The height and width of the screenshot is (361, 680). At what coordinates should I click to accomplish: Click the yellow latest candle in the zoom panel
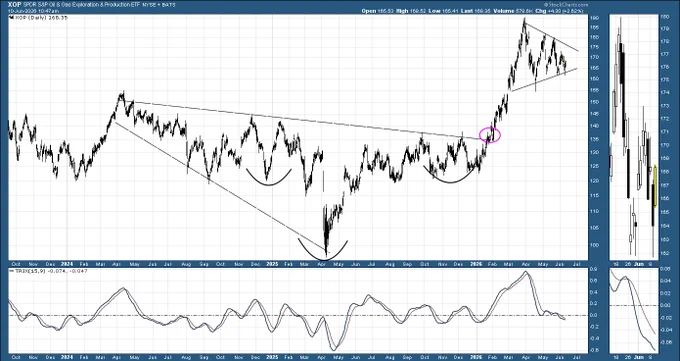(x=655, y=185)
